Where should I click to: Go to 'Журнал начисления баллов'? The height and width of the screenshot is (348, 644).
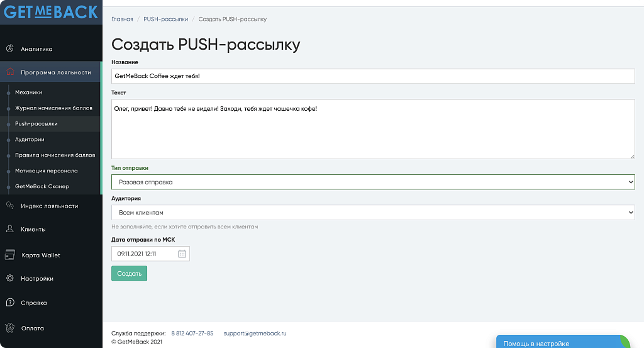(53, 108)
